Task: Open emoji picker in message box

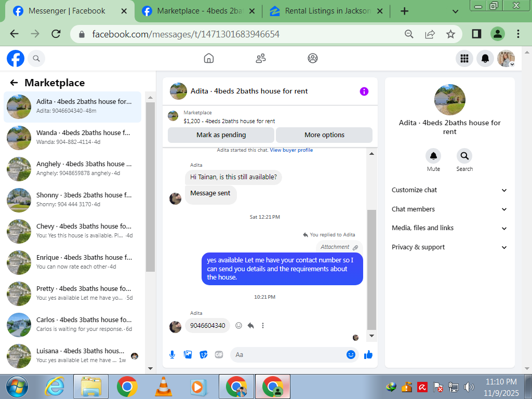Action: tap(351, 354)
